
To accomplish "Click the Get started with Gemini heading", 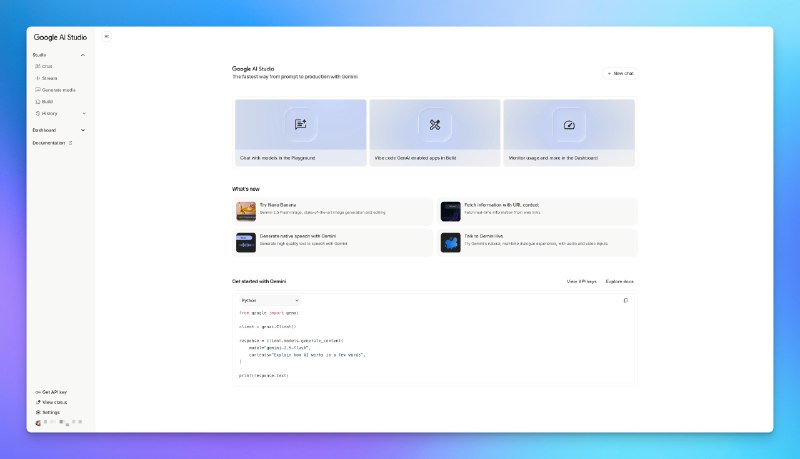I will 259,282.
